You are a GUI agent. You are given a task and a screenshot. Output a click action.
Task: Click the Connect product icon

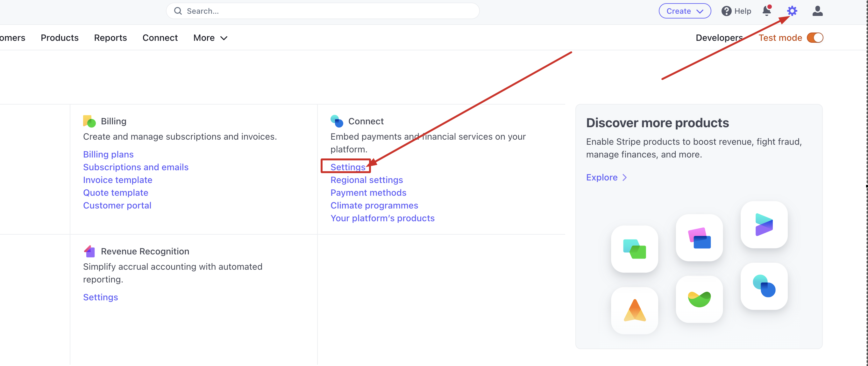(337, 121)
